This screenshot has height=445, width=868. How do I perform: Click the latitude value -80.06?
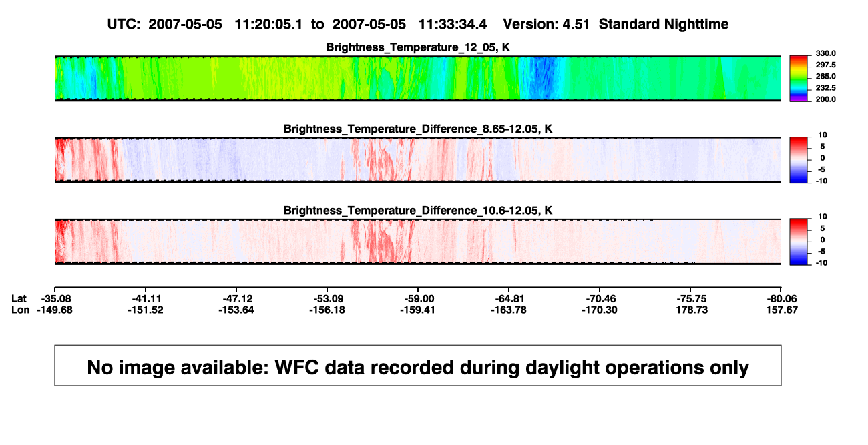tap(781, 298)
